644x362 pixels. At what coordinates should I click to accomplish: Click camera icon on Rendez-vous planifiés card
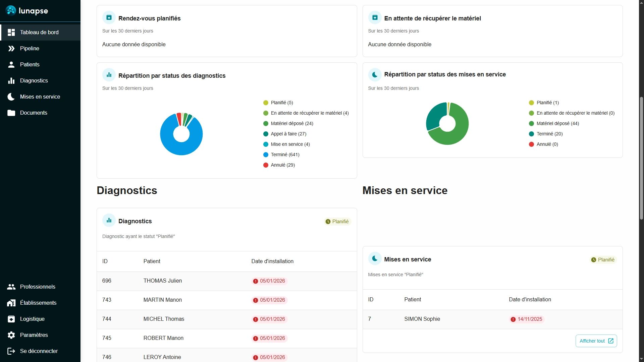(x=109, y=17)
